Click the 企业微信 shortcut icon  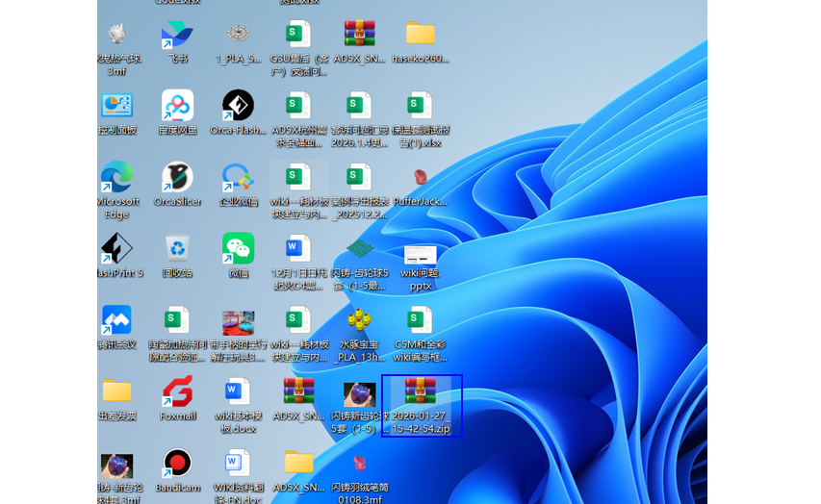(x=238, y=177)
